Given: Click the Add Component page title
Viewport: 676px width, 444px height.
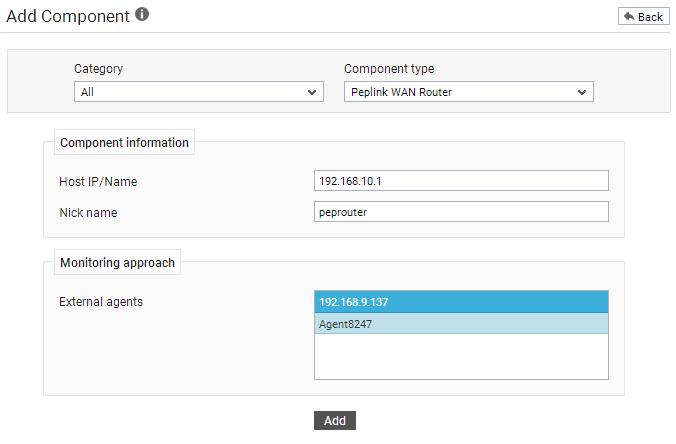Looking at the screenshot, I should tap(68, 16).
